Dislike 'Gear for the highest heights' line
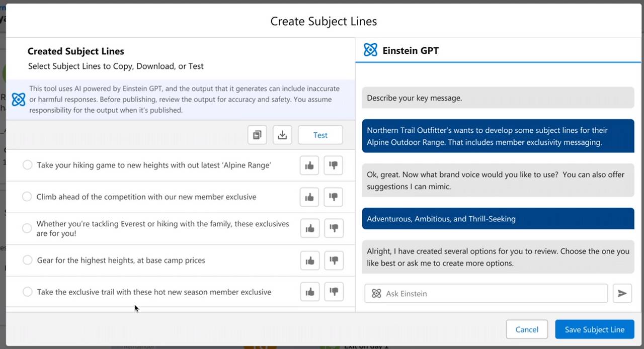Image resolution: width=644 pixels, height=349 pixels. click(x=333, y=260)
